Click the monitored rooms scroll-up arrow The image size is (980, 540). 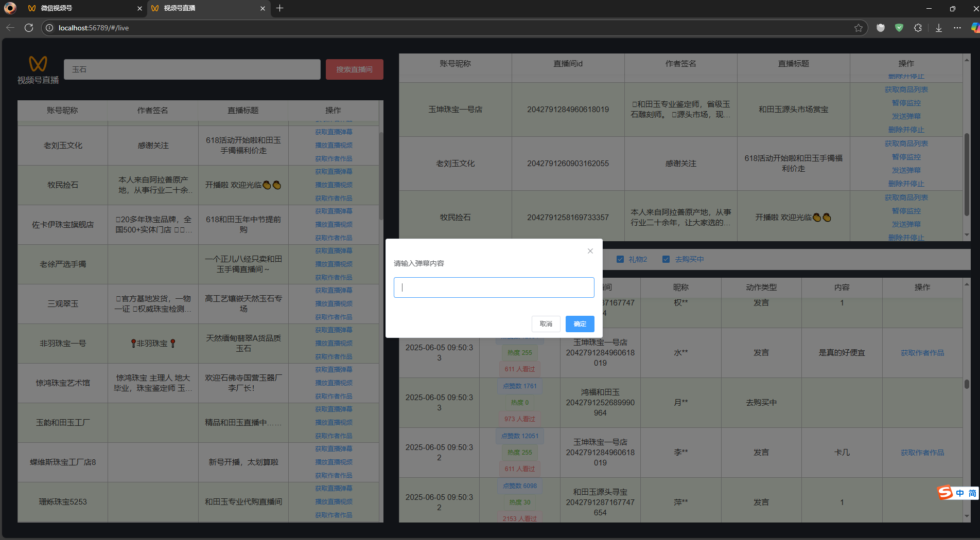point(967,60)
